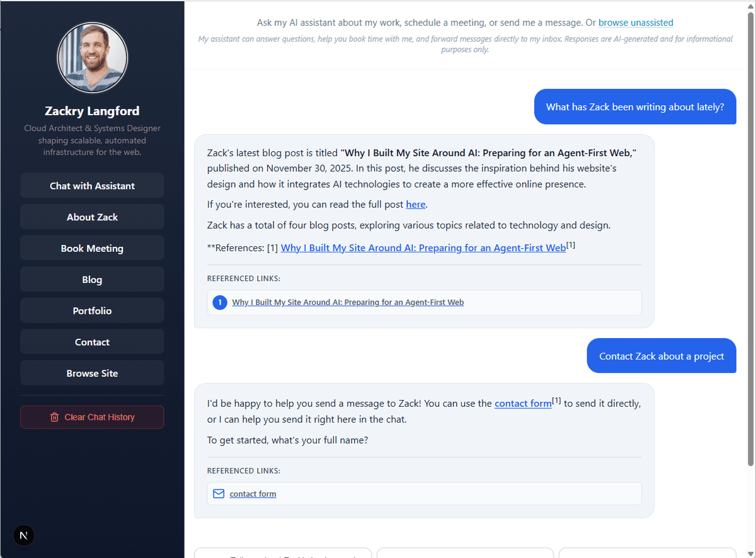This screenshot has height=558, width=756.
Task: Follow the browse unassisted link
Action: 636,23
